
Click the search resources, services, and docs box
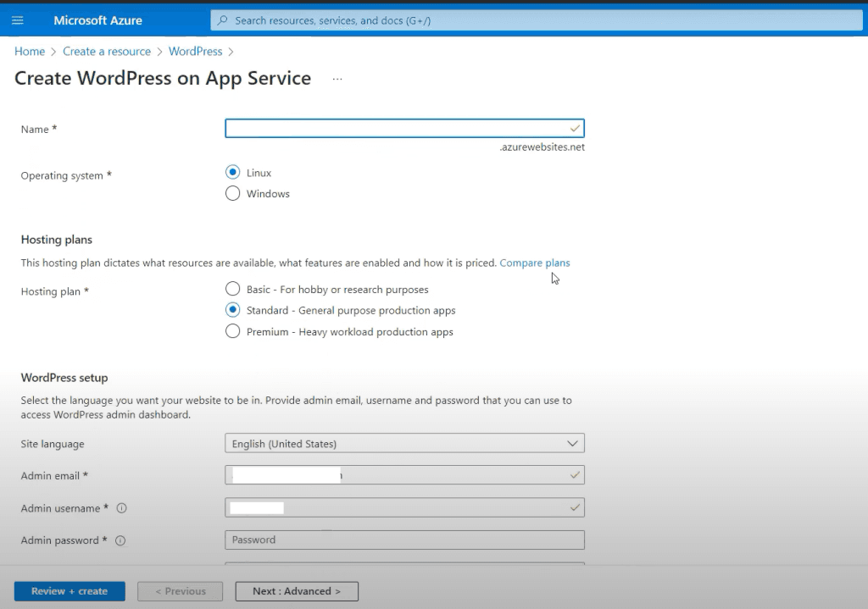537,20
